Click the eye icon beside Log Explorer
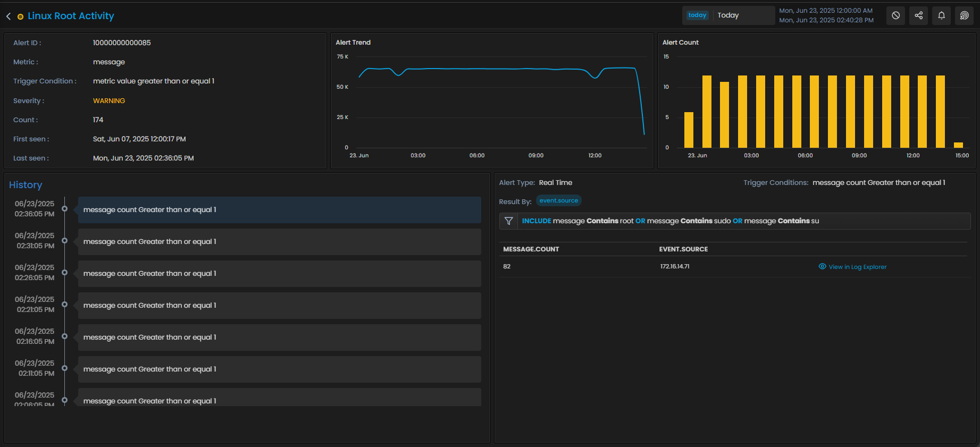 coord(823,267)
